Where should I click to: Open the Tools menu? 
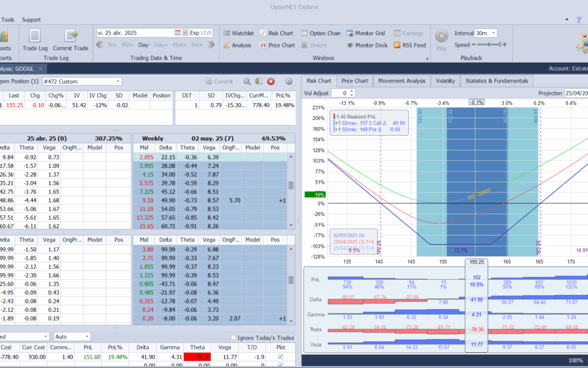(x=8, y=20)
